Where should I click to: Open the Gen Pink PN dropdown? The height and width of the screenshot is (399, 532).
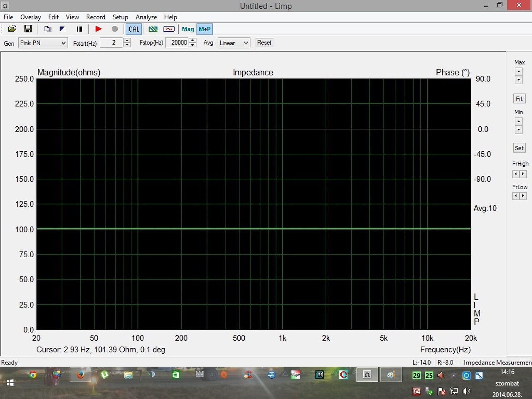click(43, 43)
